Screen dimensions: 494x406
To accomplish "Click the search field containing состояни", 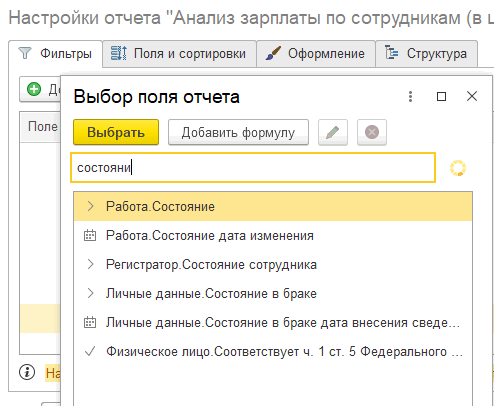I will point(253,168).
